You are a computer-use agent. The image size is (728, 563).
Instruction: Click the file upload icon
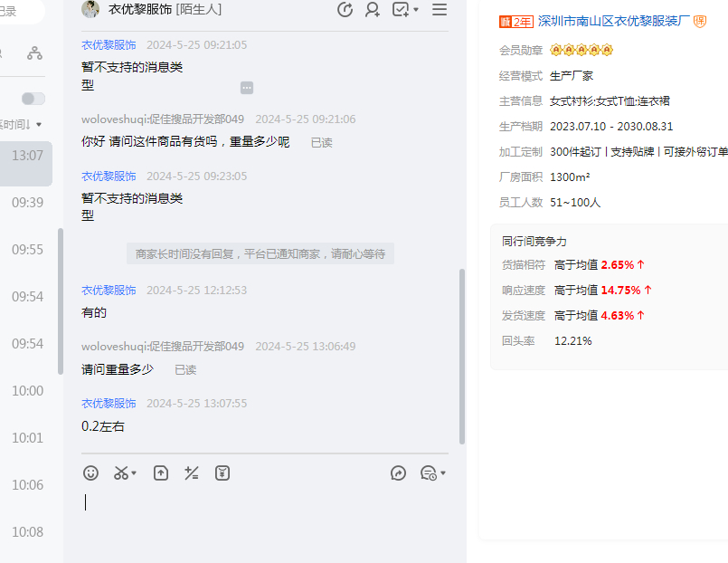coord(161,472)
